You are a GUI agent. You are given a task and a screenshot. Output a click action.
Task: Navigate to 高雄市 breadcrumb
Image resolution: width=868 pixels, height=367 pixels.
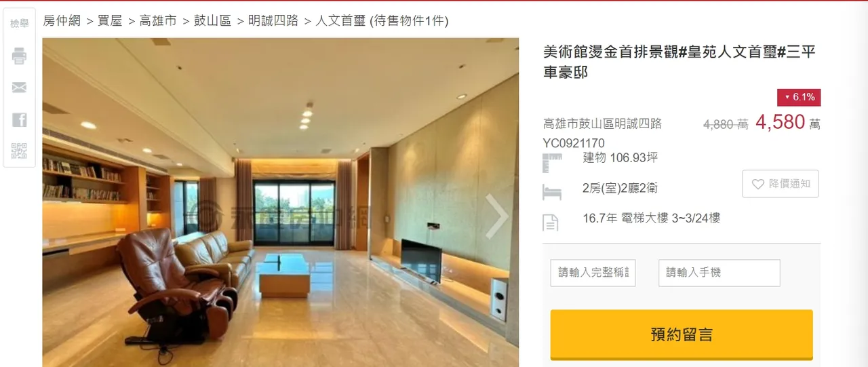[x=158, y=20]
